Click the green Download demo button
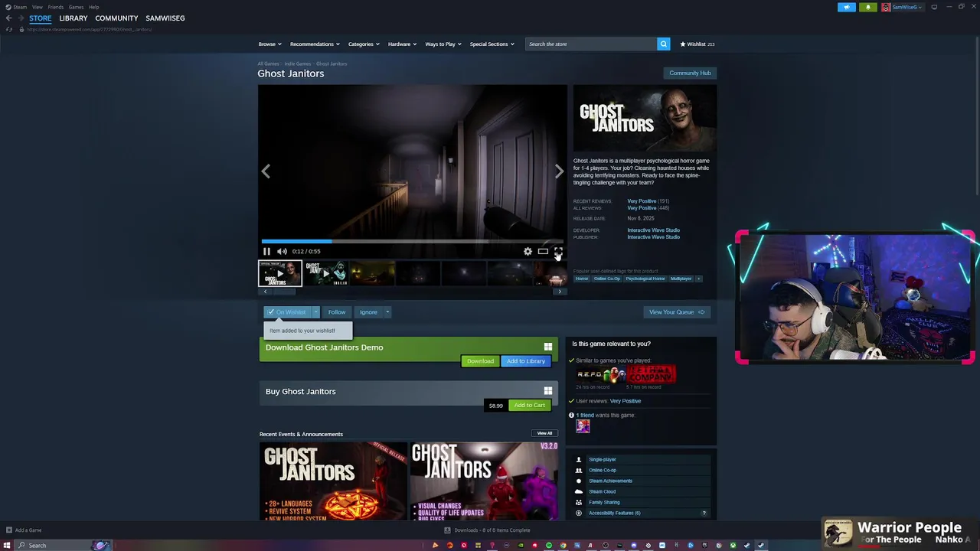This screenshot has width=980, height=551. (480, 361)
